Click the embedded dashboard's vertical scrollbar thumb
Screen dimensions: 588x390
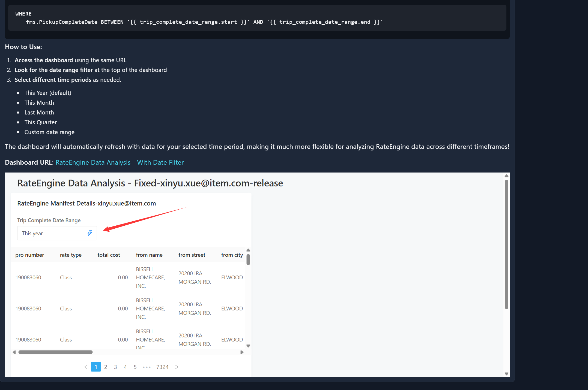[506, 244]
